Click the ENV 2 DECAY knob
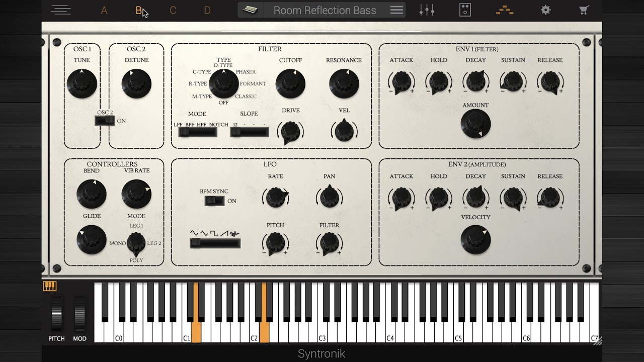 [x=476, y=198]
